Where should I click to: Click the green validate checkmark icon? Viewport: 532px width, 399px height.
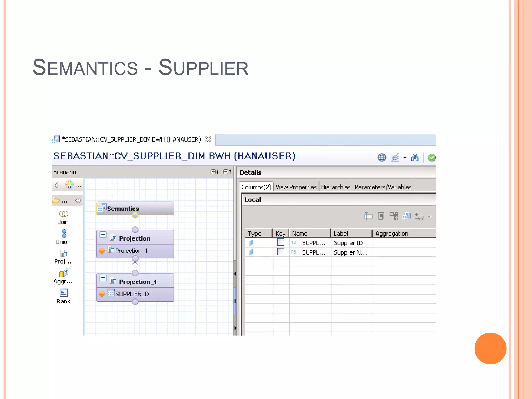[431, 157]
